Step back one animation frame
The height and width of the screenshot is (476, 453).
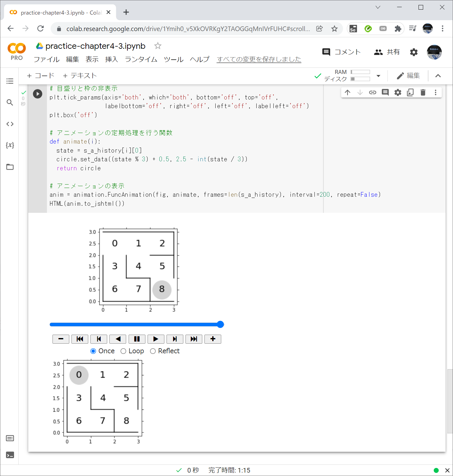tap(99, 339)
